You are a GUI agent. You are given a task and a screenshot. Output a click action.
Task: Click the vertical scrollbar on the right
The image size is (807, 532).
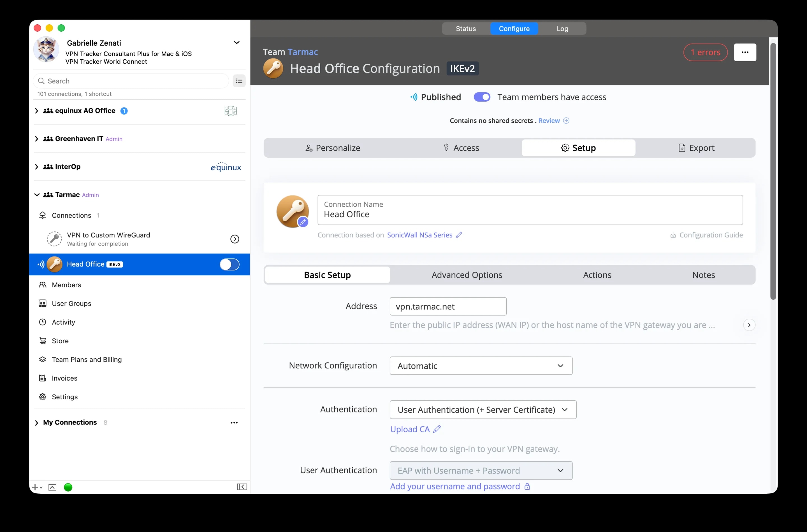pos(773,171)
